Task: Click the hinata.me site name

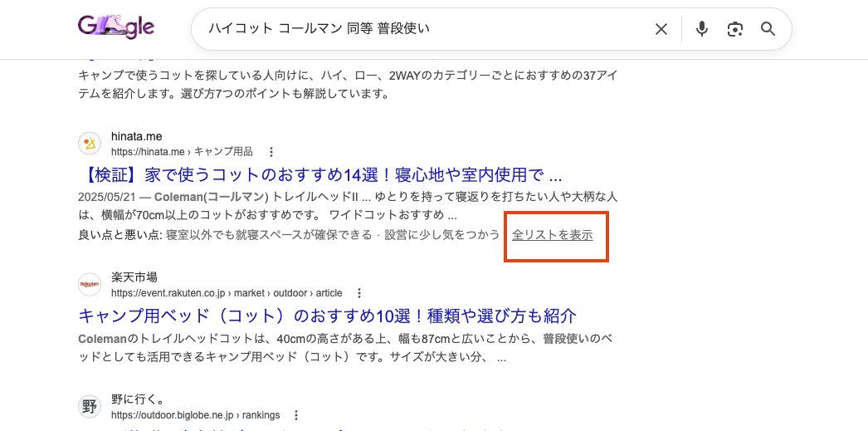Action: 137,136
